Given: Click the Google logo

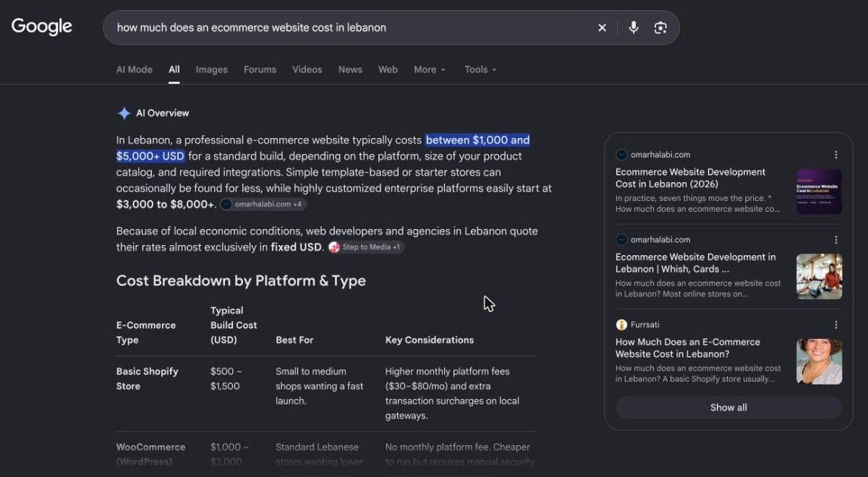Looking at the screenshot, I should pos(41,27).
